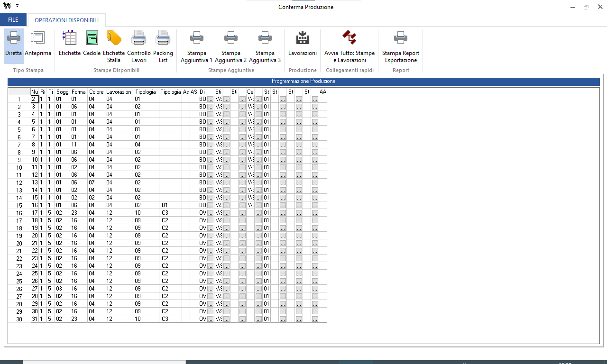Open Controllo Lavori print
Image resolution: width=607 pixels, height=364 pixels.
coord(139,46)
